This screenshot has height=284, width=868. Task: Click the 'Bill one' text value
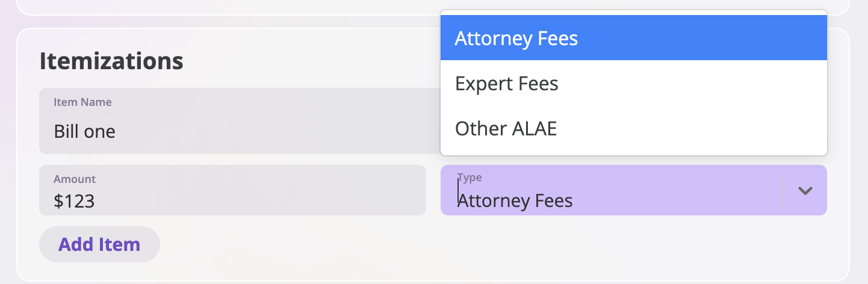(84, 131)
